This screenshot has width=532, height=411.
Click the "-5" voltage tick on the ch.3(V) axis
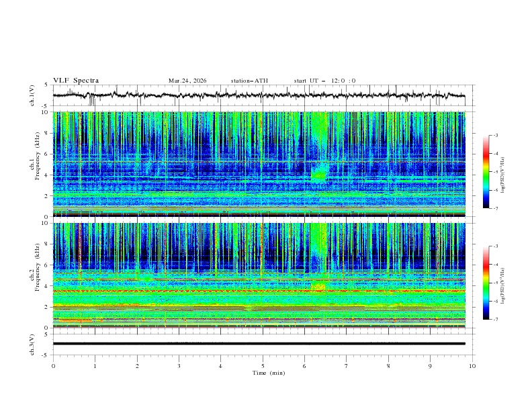tap(46, 355)
